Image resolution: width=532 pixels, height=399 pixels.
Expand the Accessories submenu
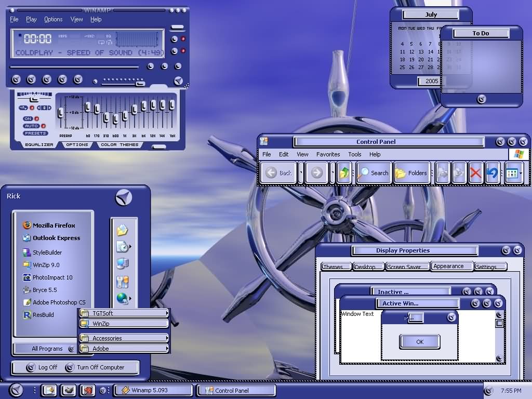click(x=124, y=338)
